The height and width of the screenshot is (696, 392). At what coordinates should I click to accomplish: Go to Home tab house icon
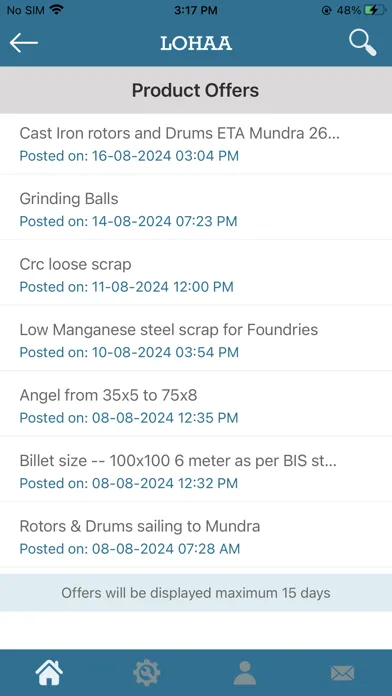(x=49, y=673)
